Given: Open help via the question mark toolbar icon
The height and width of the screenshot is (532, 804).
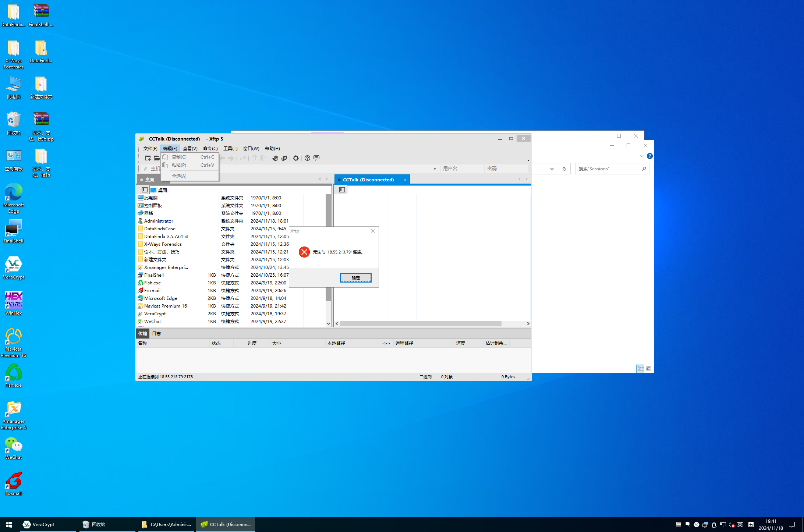Looking at the screenshot, I should coord(307,158).
